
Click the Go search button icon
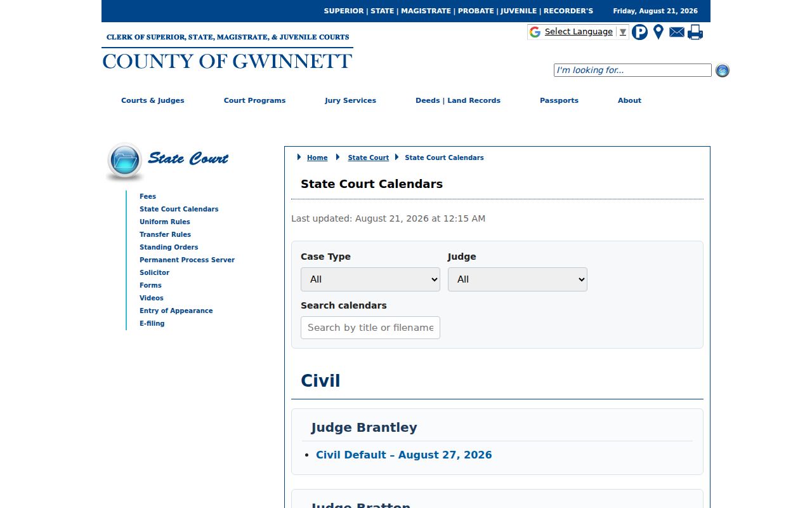pyautogui.click(x=723, y=70)
